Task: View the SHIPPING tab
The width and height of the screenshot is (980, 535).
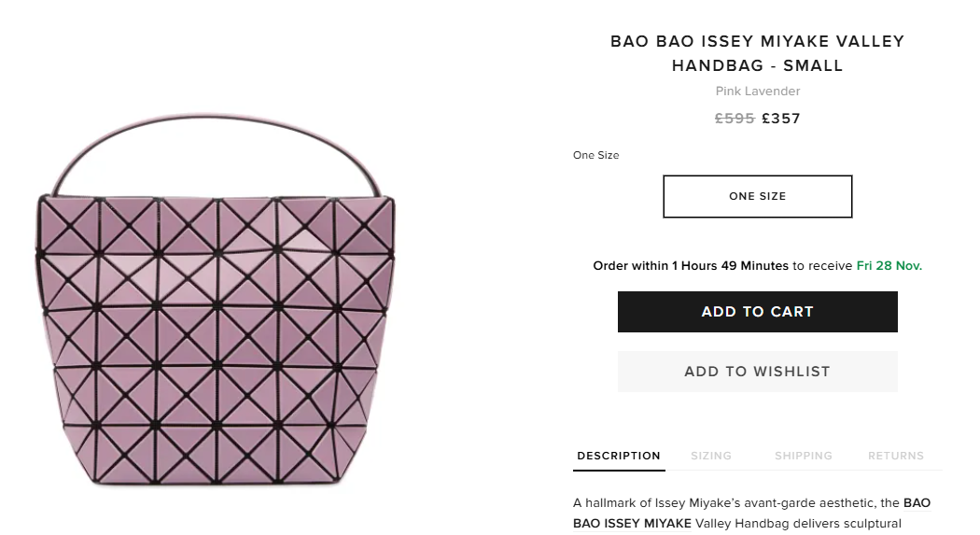Action: point(803,456)
